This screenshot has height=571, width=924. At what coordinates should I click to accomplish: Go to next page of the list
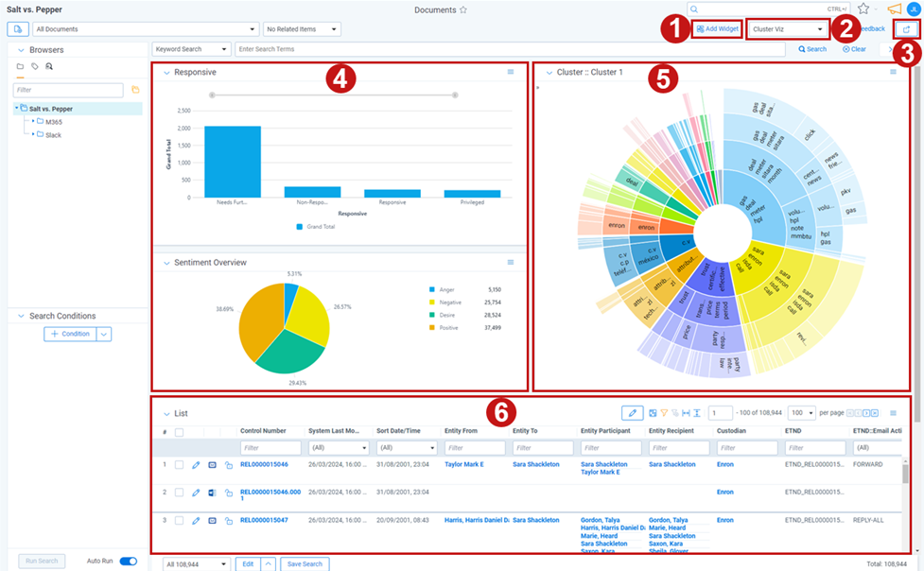866,413
